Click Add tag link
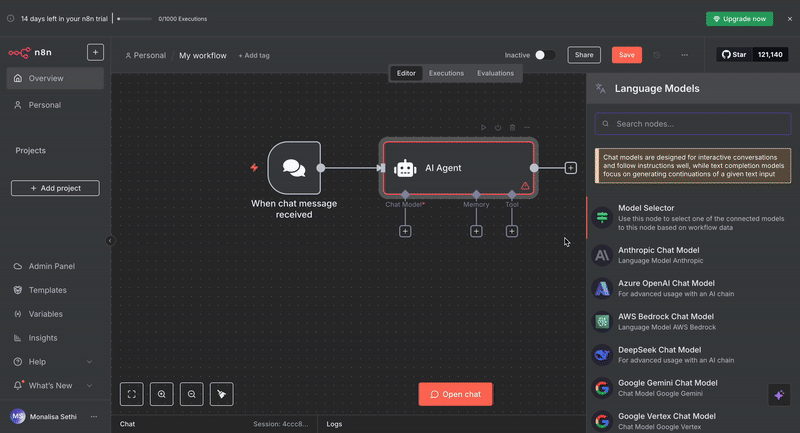This screenshot has height=433, width=800. click(x=254, y=56)
